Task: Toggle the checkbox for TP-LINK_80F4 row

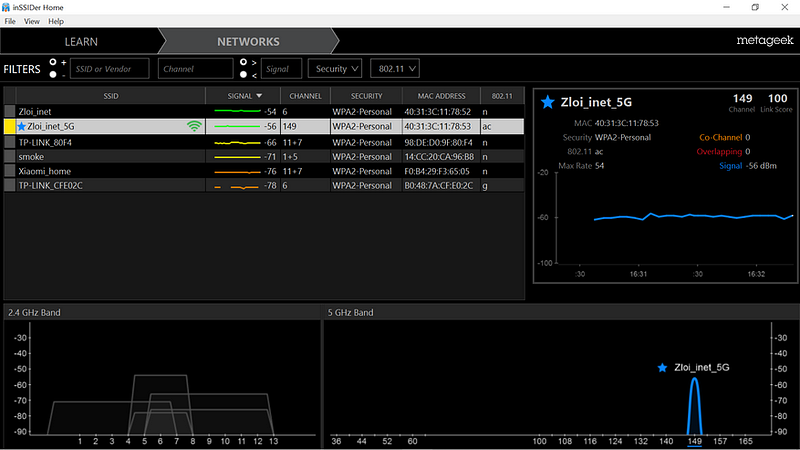Action: [x=10, y=142]
